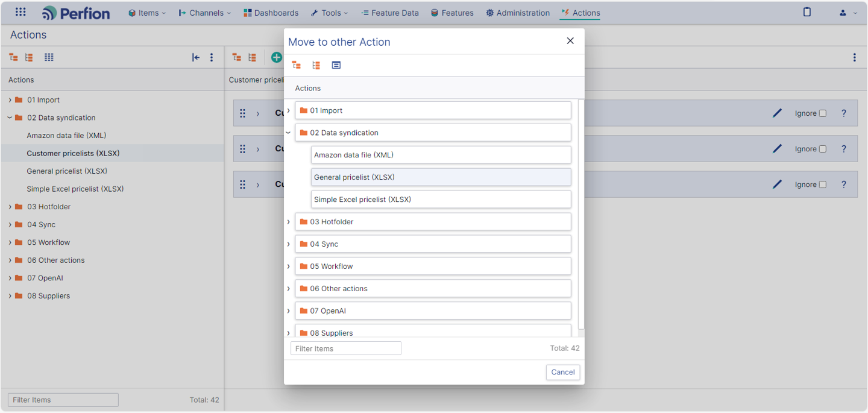Collapse all nodes in Move dialog
Viewport: 868px width, 413px height.
[x=316, y=65]
